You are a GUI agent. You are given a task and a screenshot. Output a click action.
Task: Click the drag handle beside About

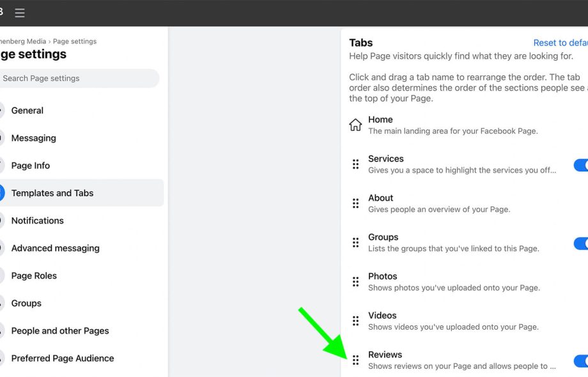[355, 203]
